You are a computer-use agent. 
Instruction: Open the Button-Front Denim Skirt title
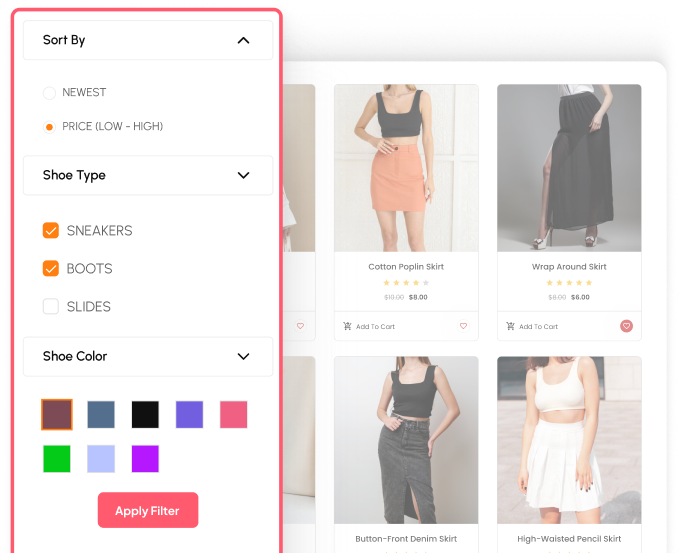[406, 539]
